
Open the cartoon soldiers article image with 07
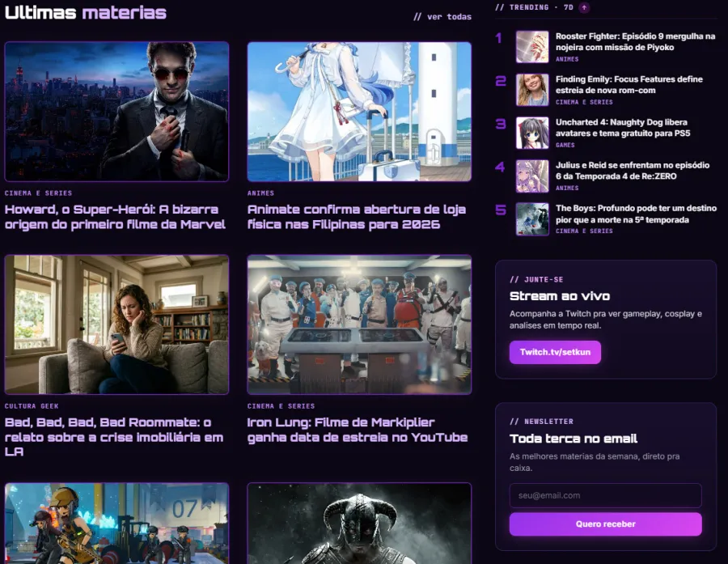pyautogui.click(x=116, y=524)
